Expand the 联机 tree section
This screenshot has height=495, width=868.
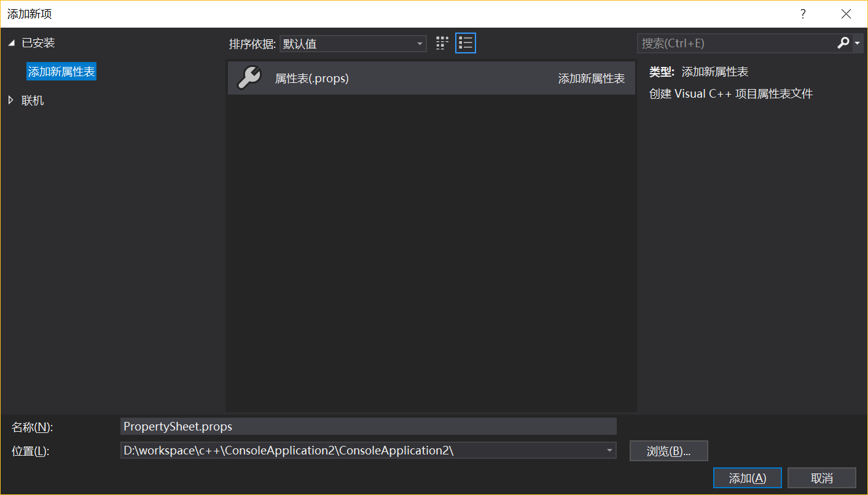[10, 100]
